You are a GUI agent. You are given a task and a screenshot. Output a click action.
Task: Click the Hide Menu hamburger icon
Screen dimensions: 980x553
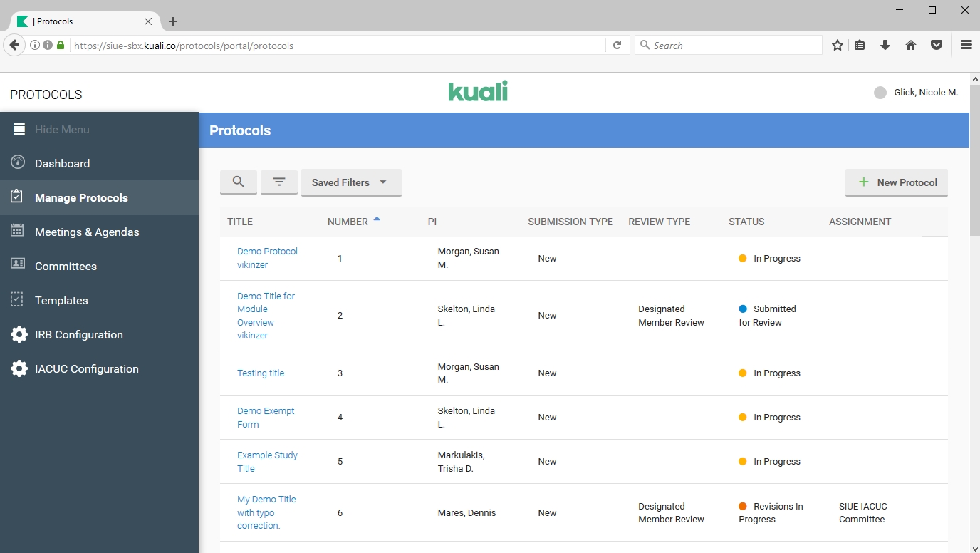tap(19, 129)
